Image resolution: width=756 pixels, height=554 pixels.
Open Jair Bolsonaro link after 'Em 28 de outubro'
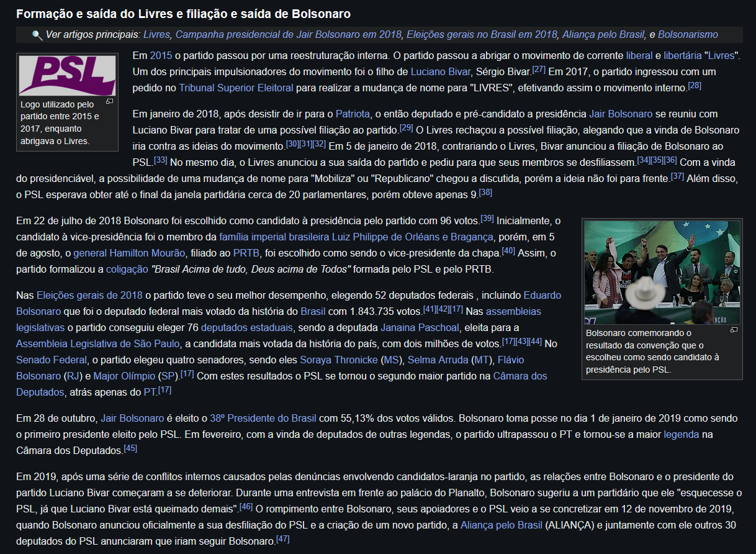(x=132, y=418)
